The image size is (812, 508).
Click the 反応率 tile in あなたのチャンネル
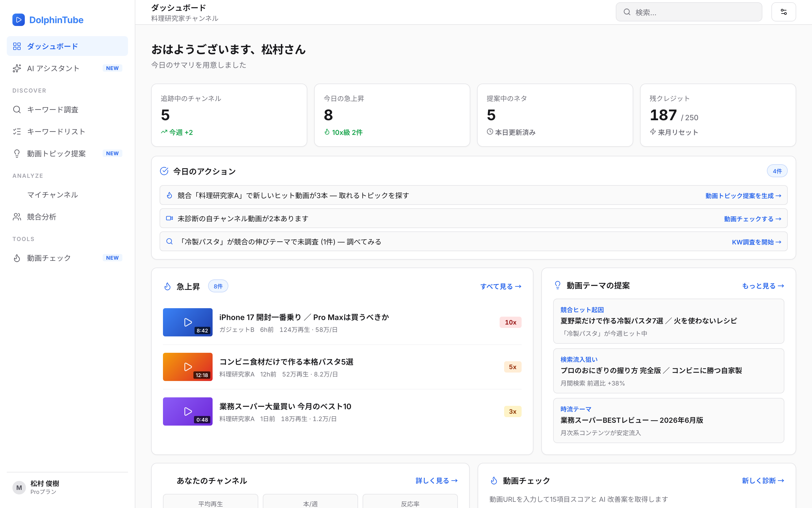coord(410,501)
